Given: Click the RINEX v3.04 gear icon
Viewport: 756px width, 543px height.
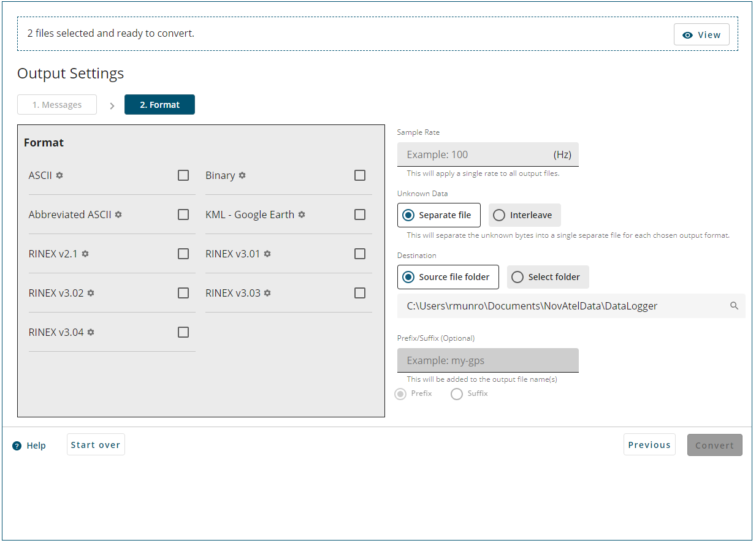Looking at the screenshot, I should pos(91,332).
